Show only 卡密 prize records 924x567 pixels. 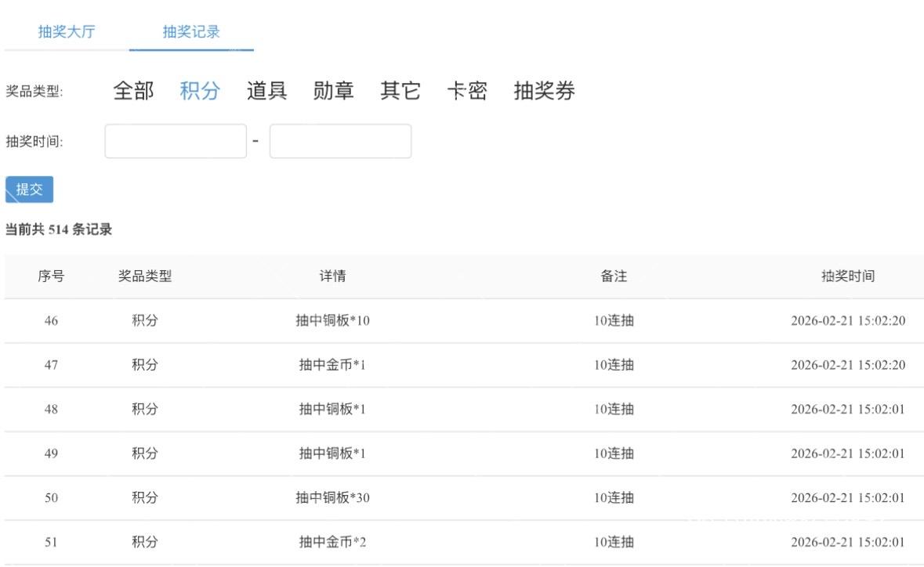point(466,91)
